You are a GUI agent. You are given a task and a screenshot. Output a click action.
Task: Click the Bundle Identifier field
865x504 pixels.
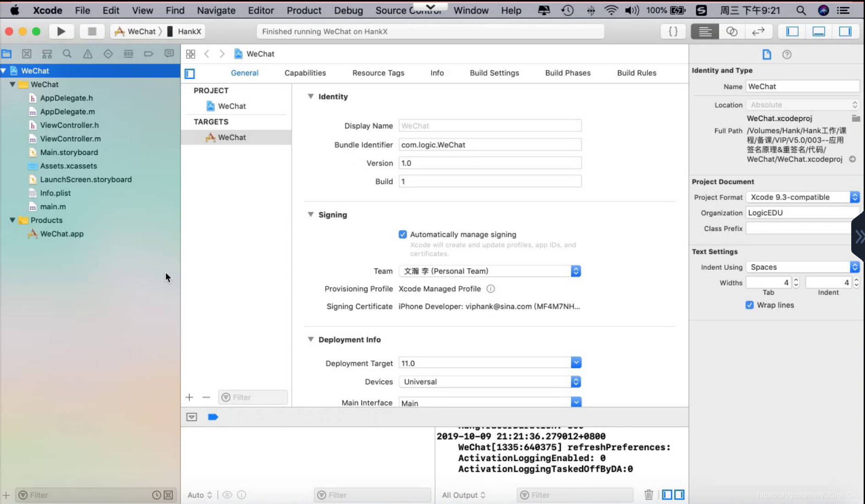tap(490, 145)
